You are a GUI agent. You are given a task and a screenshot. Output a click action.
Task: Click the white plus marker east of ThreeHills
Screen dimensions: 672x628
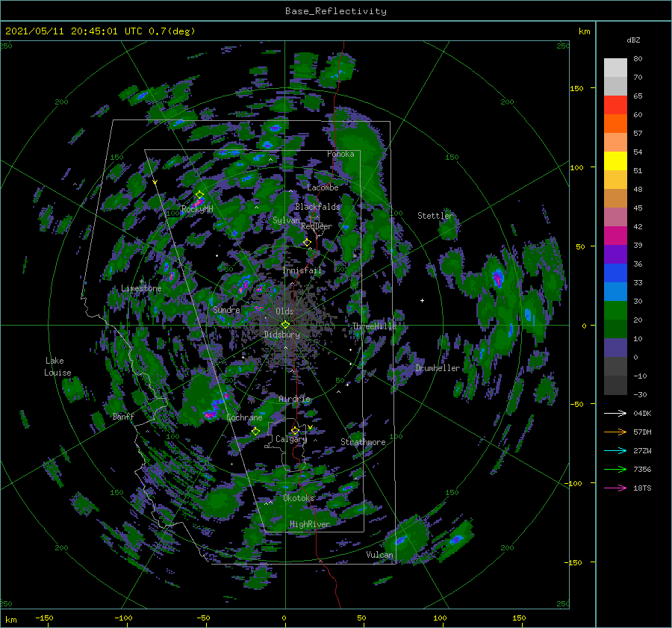pos(422,300)
